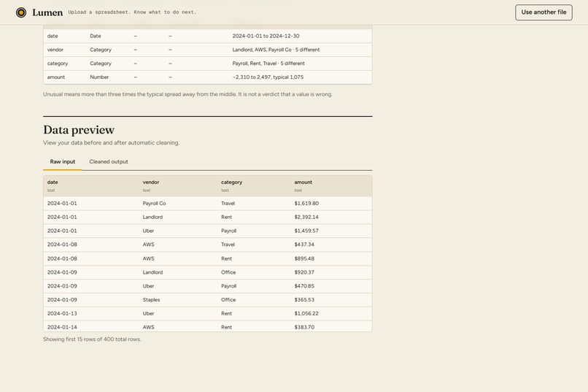Click Uber in the $1,459.57 row
This screenshot has width=588, height=392.
(148, 231)
